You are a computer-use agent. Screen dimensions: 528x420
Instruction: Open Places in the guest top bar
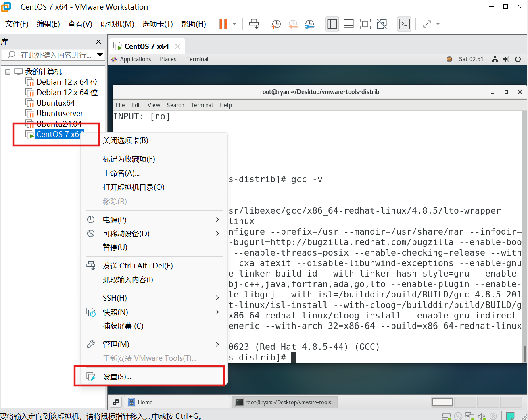pos(168,59)
